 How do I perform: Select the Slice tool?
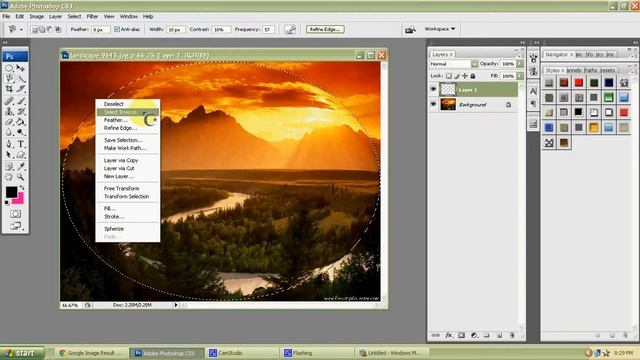20,89
